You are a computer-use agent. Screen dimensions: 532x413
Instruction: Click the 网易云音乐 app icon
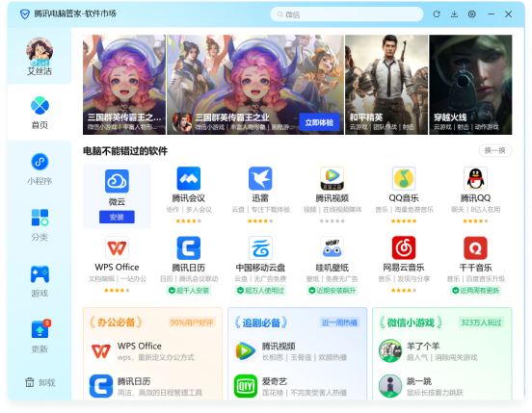point(404,248)
